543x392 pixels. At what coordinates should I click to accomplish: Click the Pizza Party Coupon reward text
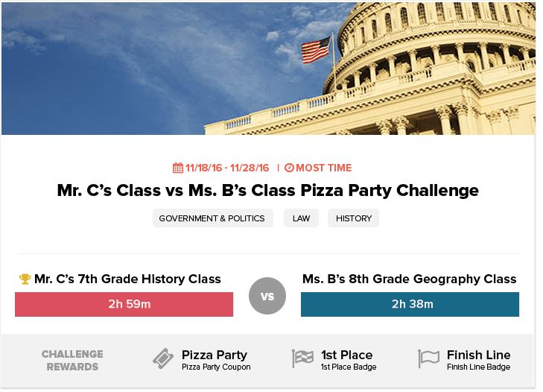(x=216, y=367)
